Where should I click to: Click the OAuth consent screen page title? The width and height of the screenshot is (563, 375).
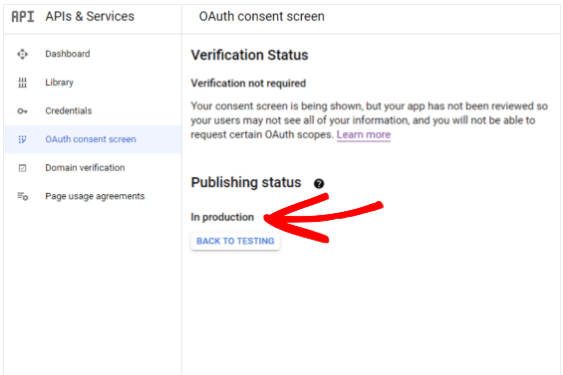[x=262, y=17]
